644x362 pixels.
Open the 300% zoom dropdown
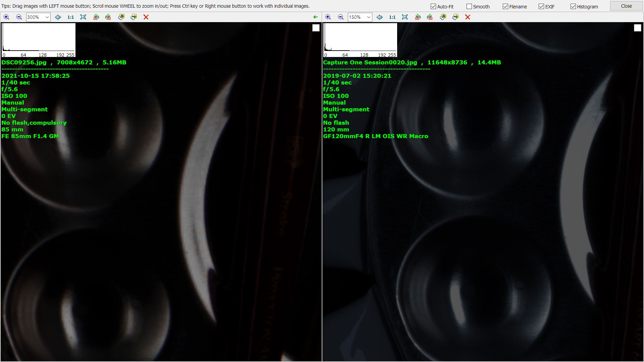coord(47,17)
